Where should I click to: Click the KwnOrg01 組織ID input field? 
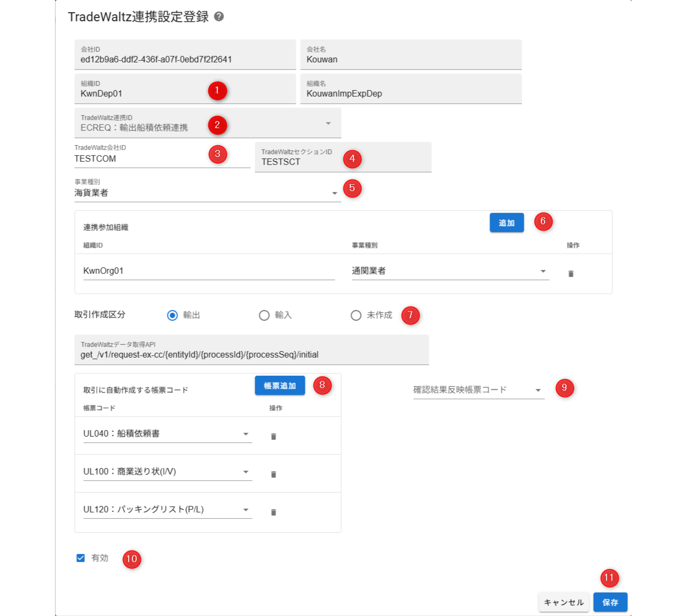208,271
